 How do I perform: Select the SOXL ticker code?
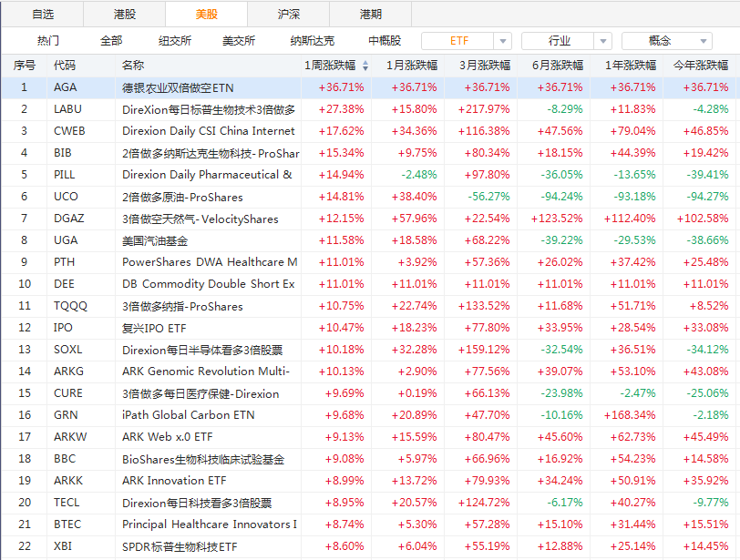[x=68, y=350]
